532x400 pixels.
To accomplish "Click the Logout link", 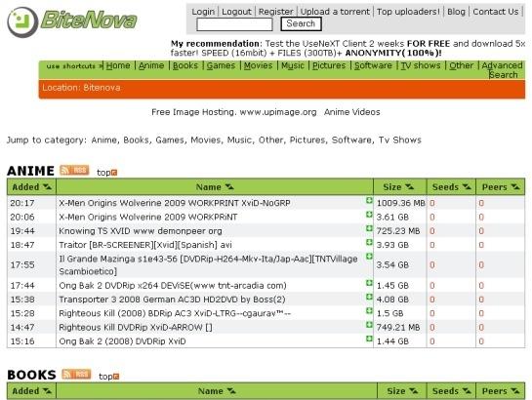I will click(x=236, y=12).
